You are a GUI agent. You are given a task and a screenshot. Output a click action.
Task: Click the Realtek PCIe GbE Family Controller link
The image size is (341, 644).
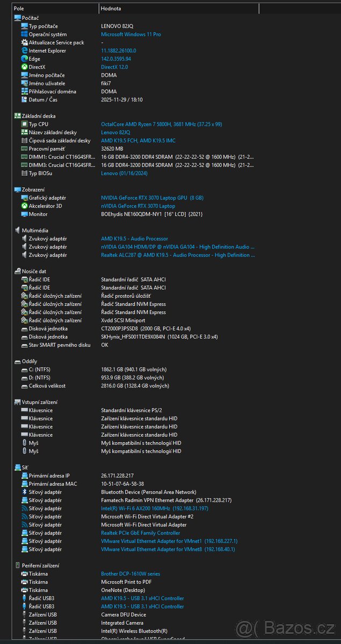click(x=140, y=533)
